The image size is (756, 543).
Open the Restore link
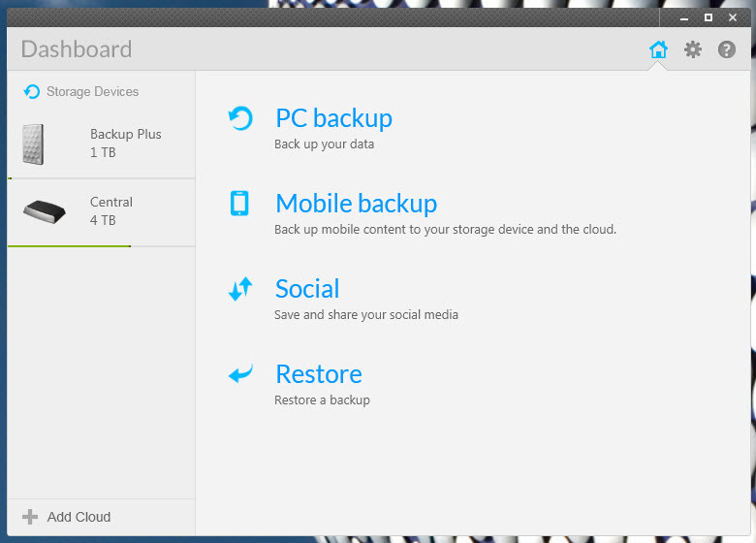pyautogui.click(x=319, y=373)
